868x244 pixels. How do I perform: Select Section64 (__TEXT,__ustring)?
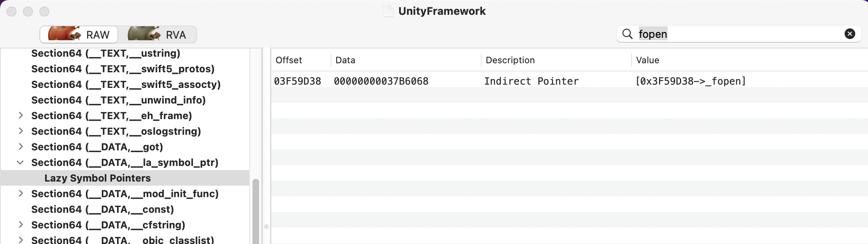[x=106, y=53]
